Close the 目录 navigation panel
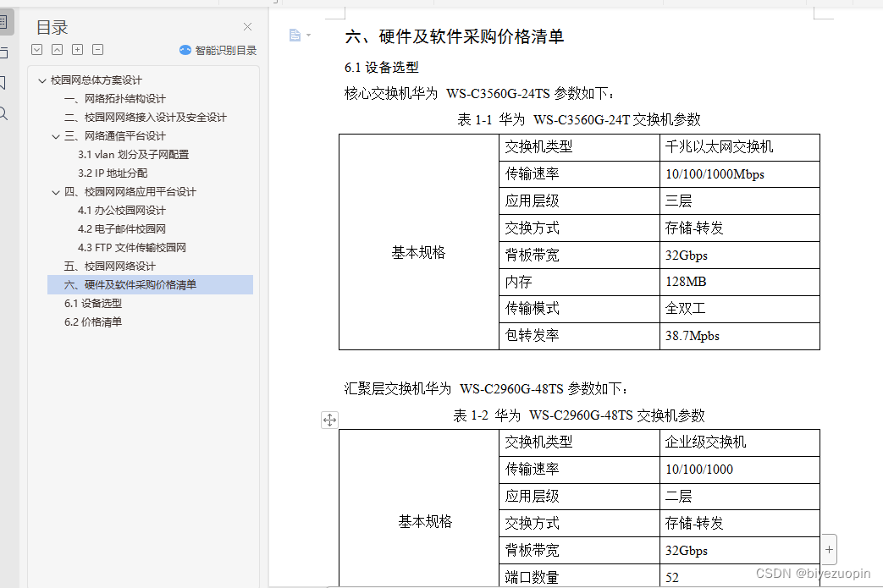Viewport: 883px width, 588px height. coord(246,26)
